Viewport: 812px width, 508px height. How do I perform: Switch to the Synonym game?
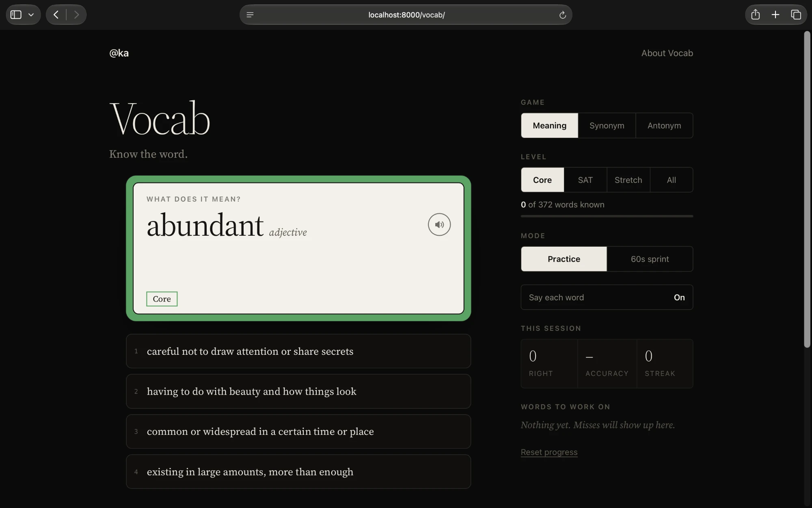click(x=607, y=126)
